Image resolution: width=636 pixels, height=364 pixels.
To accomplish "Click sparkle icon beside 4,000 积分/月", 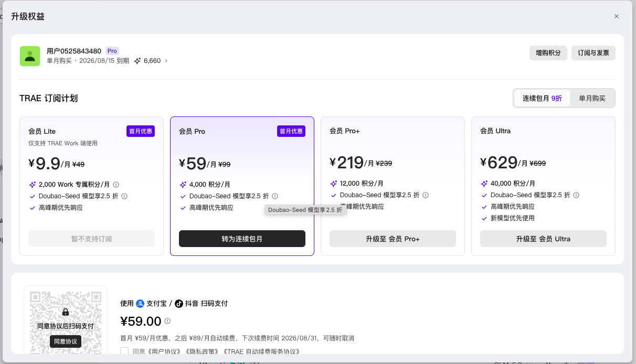I will click(183, 185).
